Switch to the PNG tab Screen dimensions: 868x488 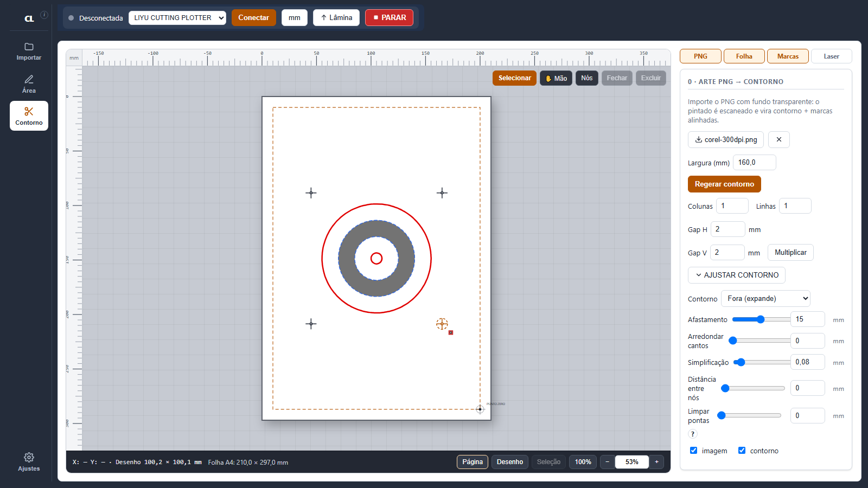(x=700, y=56)
